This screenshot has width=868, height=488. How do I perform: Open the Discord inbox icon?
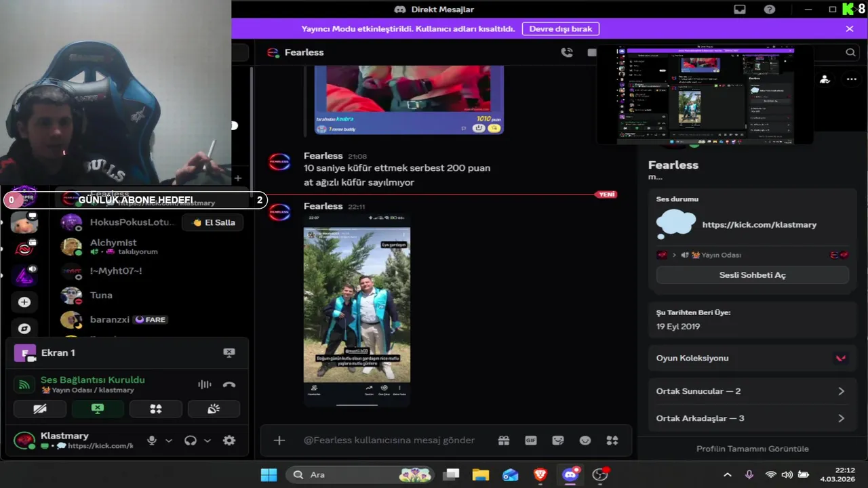point(740,9)
